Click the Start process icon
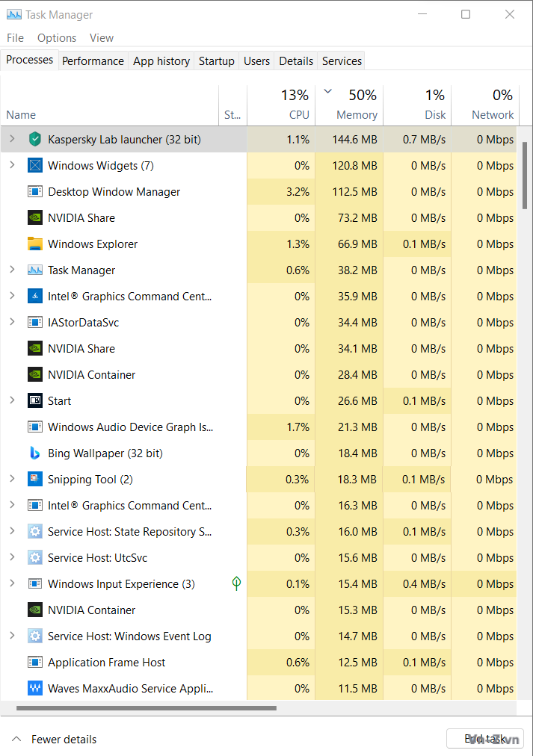 (34, 400)
